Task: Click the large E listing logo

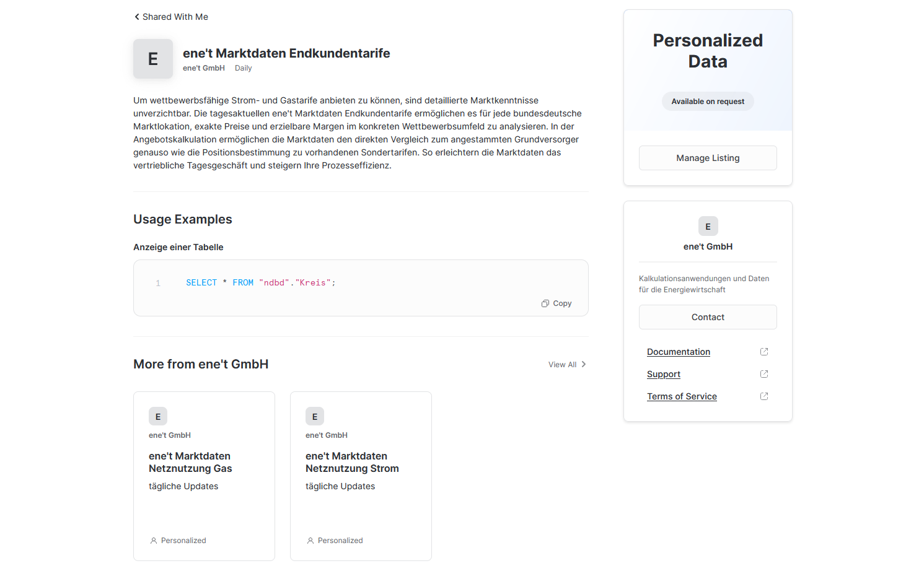Action: (153, 59)
